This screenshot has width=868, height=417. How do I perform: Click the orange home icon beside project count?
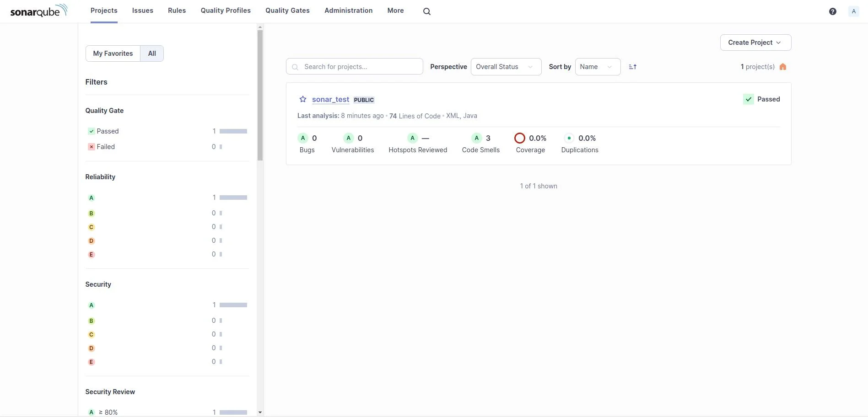tap(783, 66)
